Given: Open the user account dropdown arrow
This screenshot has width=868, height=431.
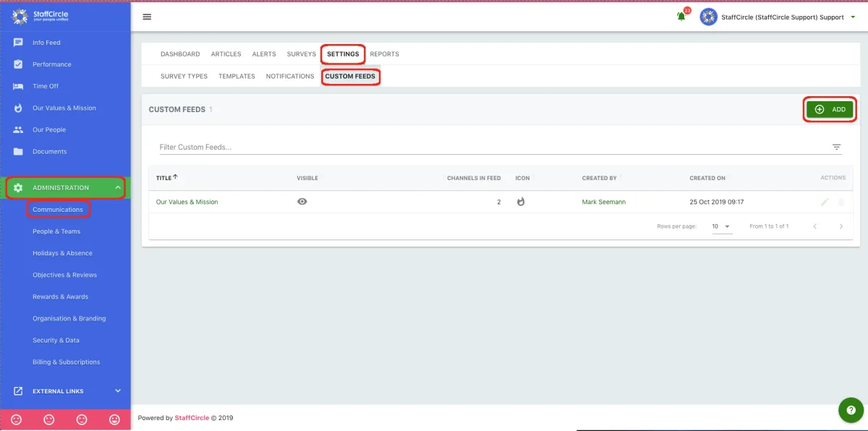Looking at the screenshot, I should coord(851,17).
